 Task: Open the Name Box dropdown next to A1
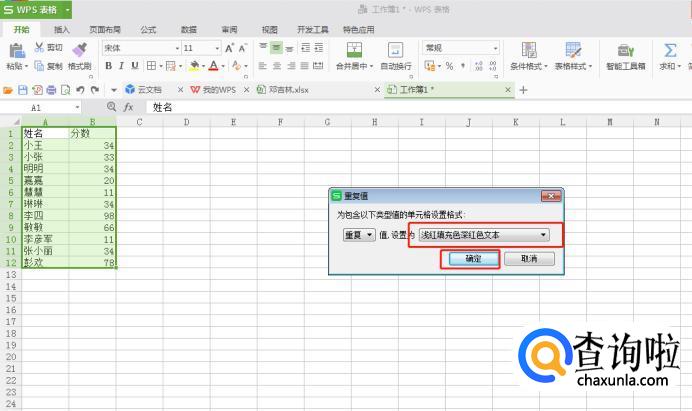click(77, 107)
